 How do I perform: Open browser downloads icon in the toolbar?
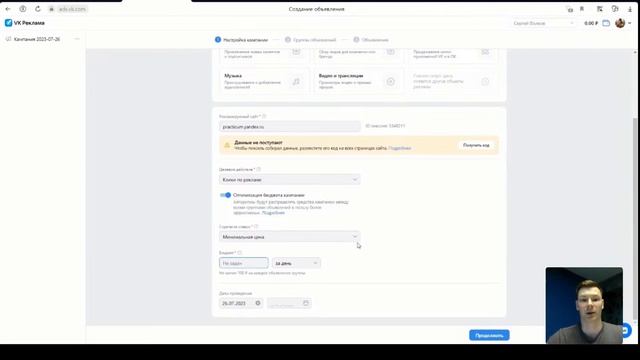[x=630, y=9]
